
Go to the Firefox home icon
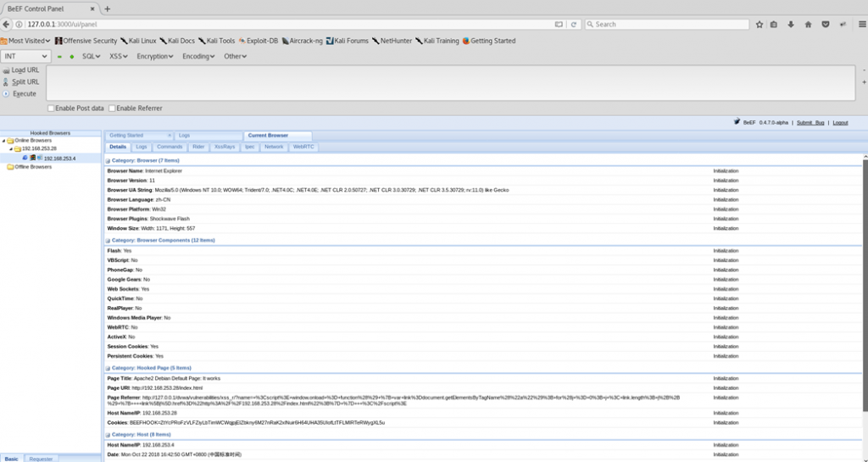click(808, 25)
